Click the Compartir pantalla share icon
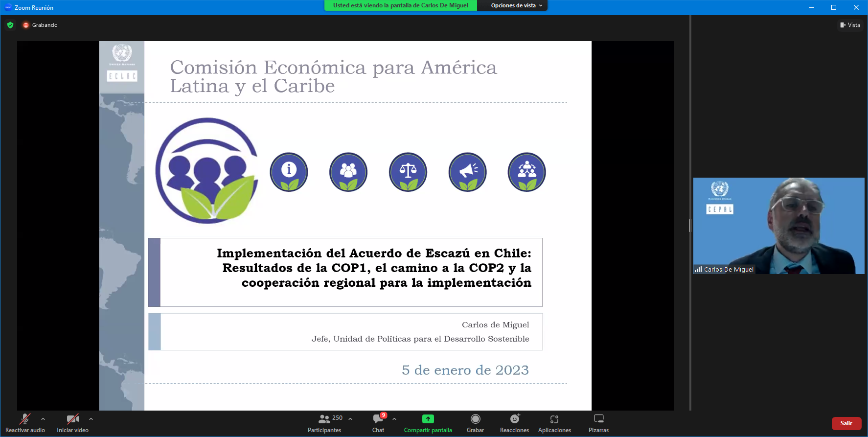Screen dimensions: 868x437 [x=428, y=419]
